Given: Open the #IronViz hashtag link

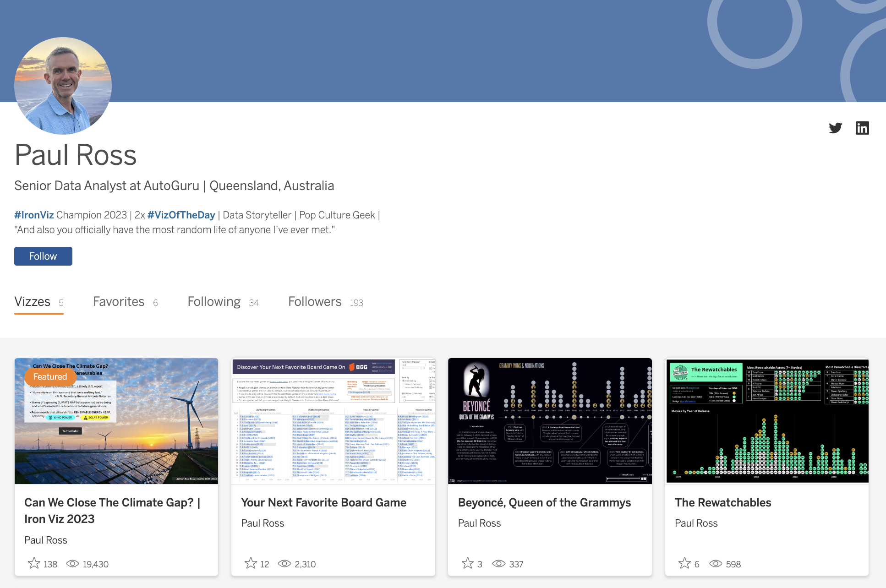Looking at the screenshot, I should [34, 215].
